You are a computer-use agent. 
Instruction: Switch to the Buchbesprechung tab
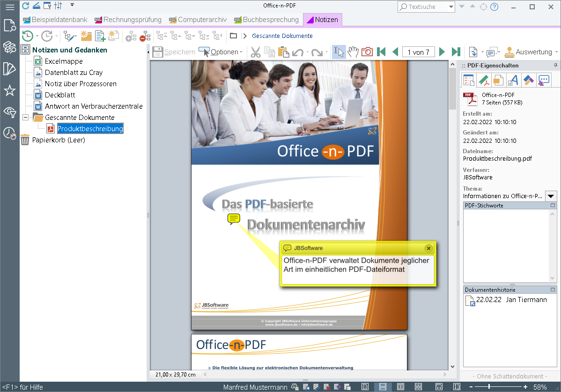click(x=266, y=20)
